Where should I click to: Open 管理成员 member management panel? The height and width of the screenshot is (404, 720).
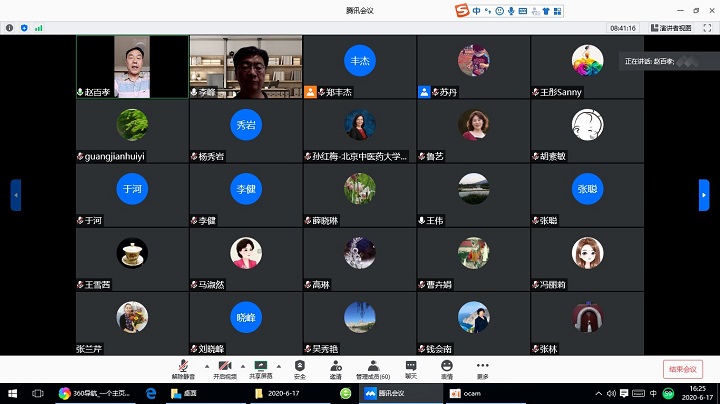tap(373, 369)
